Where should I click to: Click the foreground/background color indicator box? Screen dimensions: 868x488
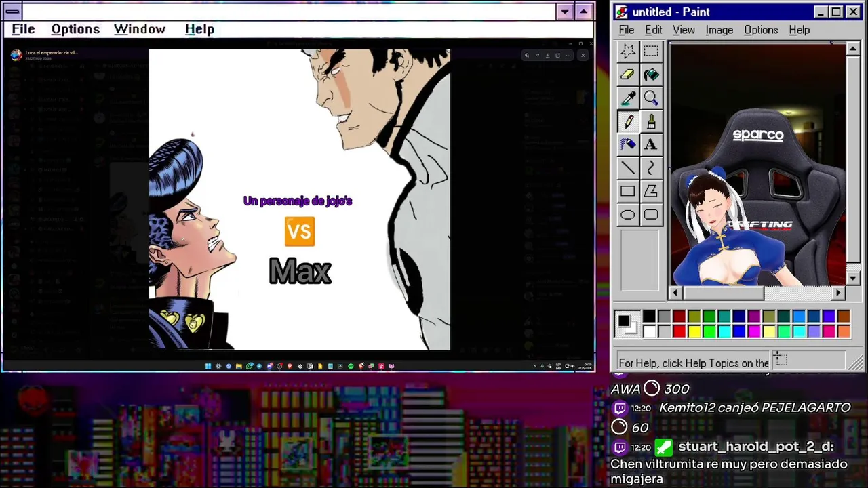[x=627, y=324]
